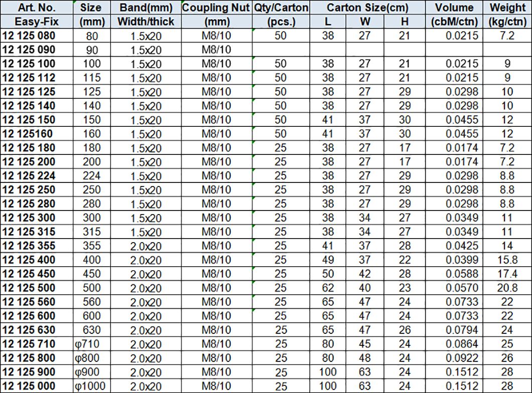The height and width of the screenshot is (393, 532).
Task: Click the Band(mm) header cell
Action: (146, 8)
